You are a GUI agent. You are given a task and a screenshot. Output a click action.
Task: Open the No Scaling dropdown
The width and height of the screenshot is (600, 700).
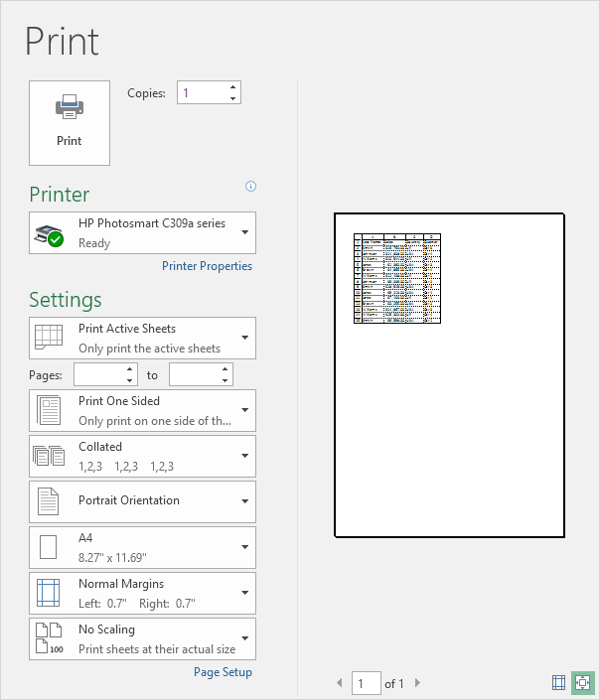coord(142,638)
